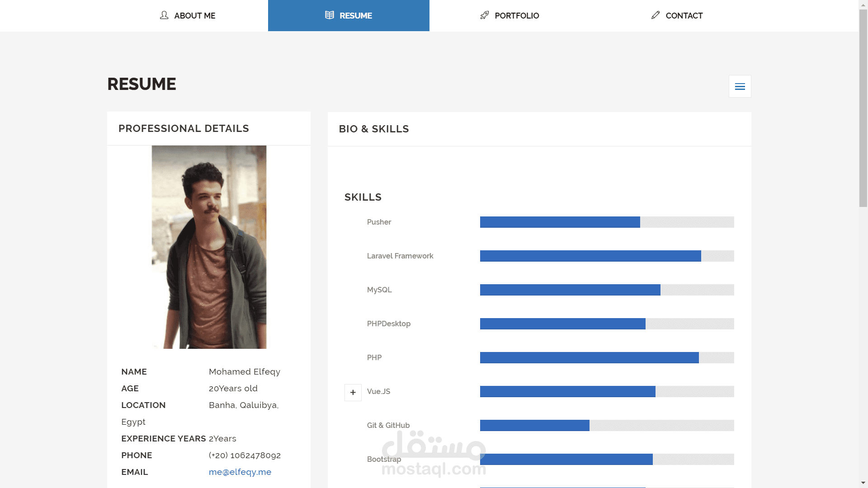Screen dimensions: 868x488
Task: Click the Bio & Skills panel heading
Action: pos(374,129)
